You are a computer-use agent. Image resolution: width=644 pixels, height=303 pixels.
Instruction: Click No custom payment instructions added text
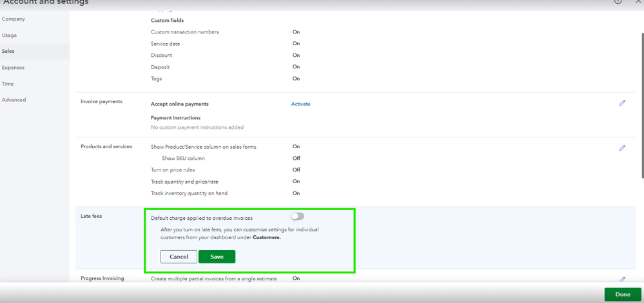197,127
